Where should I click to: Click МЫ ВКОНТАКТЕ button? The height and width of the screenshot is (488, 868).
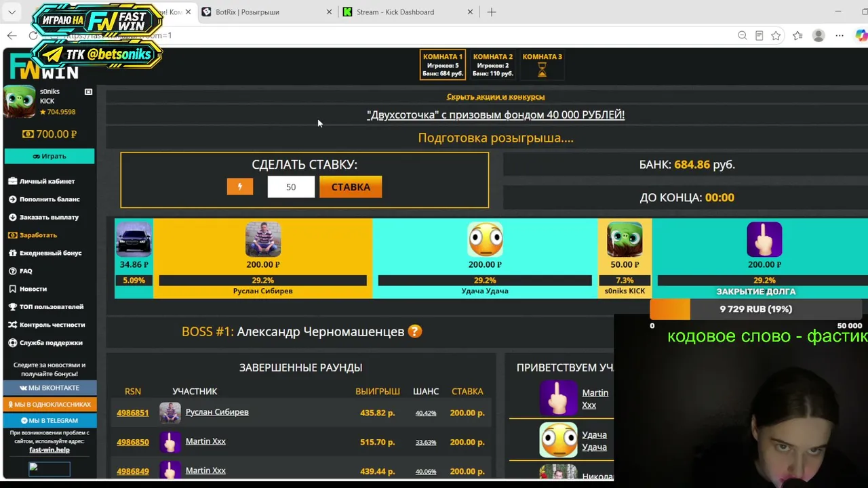coord(50,388)
